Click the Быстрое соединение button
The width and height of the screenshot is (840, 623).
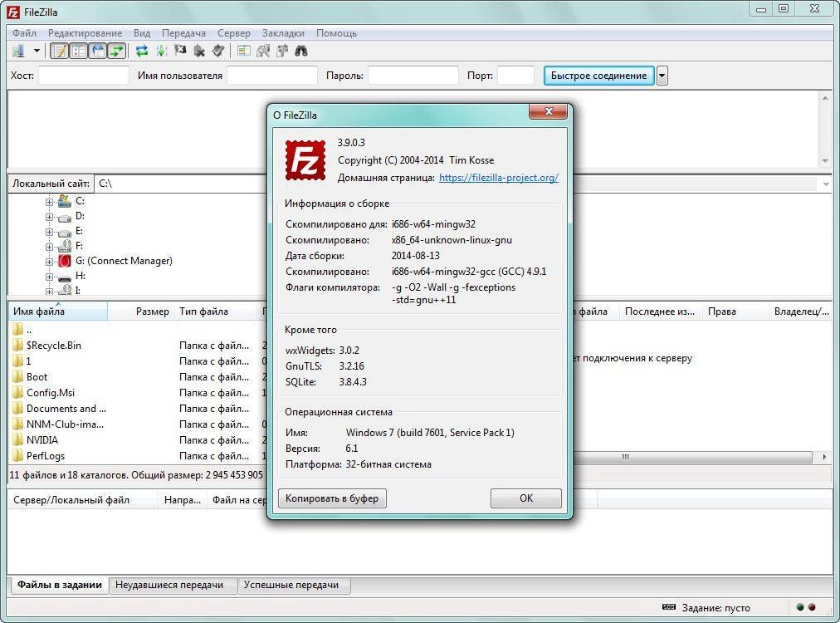click(x=599, y=76)
